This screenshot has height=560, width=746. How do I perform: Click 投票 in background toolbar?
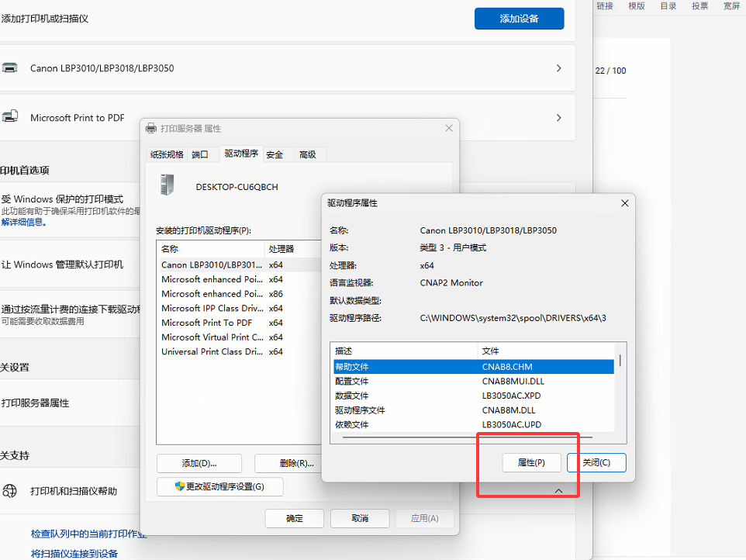[699, 5]
